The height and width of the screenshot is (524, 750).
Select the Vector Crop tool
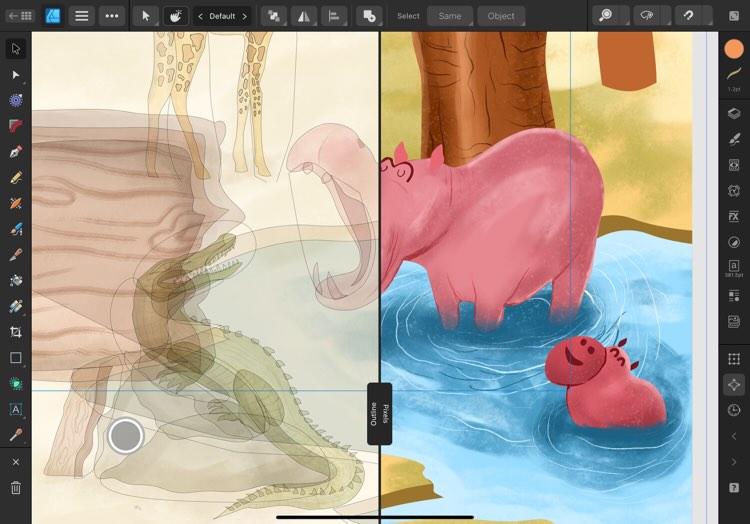pyautogui.click(x=16, y=332)
